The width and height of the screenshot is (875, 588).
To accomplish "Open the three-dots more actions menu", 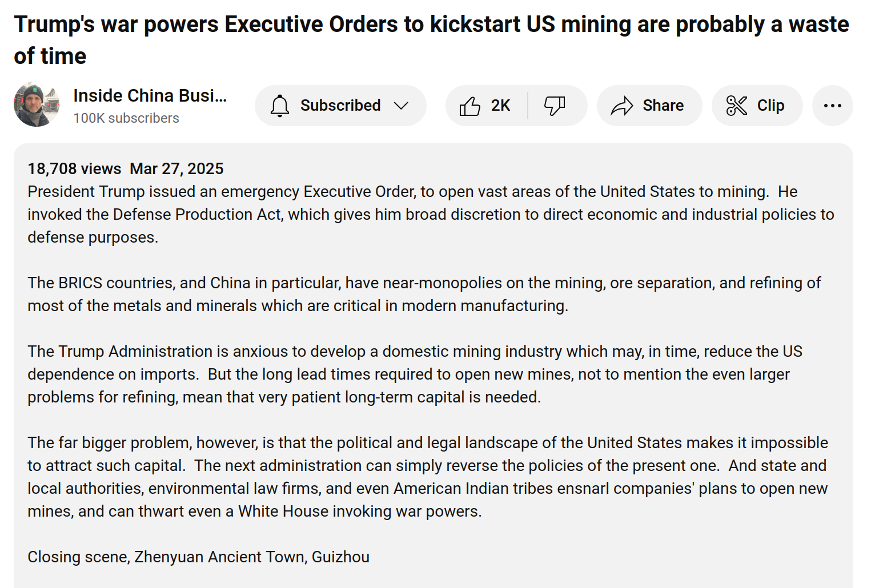I will pyautogui.click(x=832, y=106).
